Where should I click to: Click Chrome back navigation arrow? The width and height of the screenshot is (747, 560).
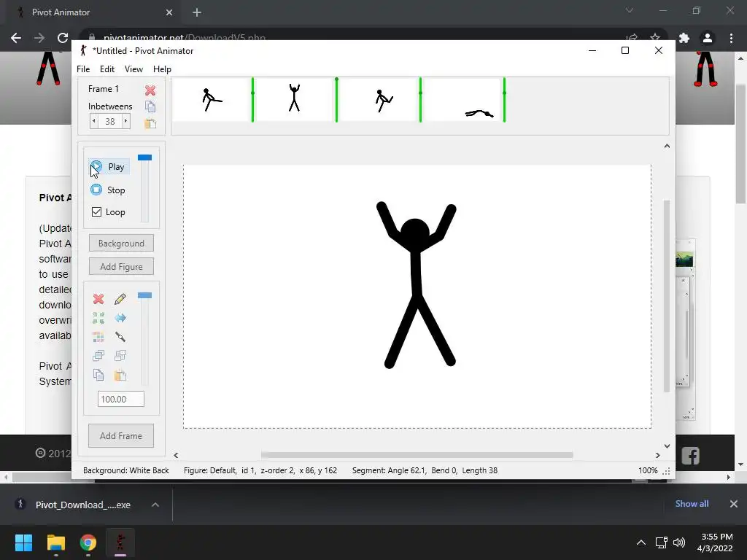point(16,38)
